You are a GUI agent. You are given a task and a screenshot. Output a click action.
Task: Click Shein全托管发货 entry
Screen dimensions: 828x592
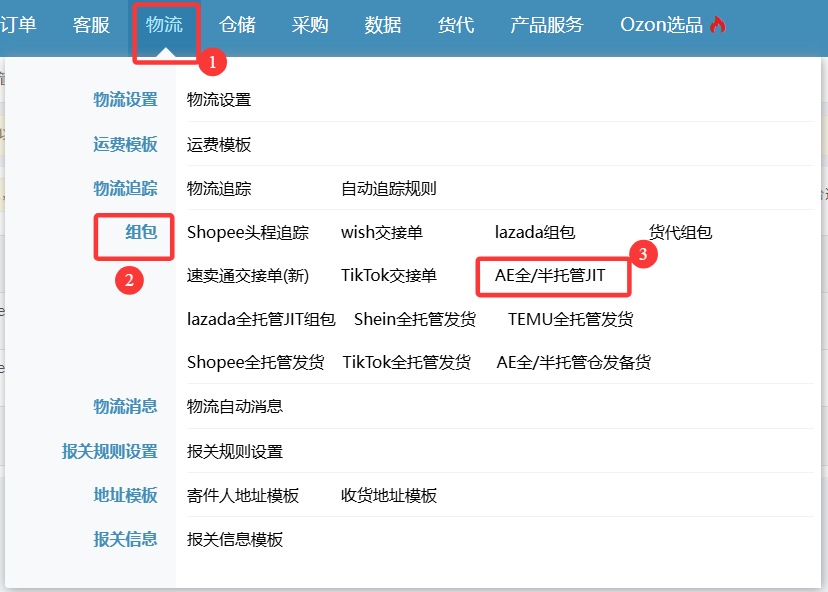(x=415, y=320)
